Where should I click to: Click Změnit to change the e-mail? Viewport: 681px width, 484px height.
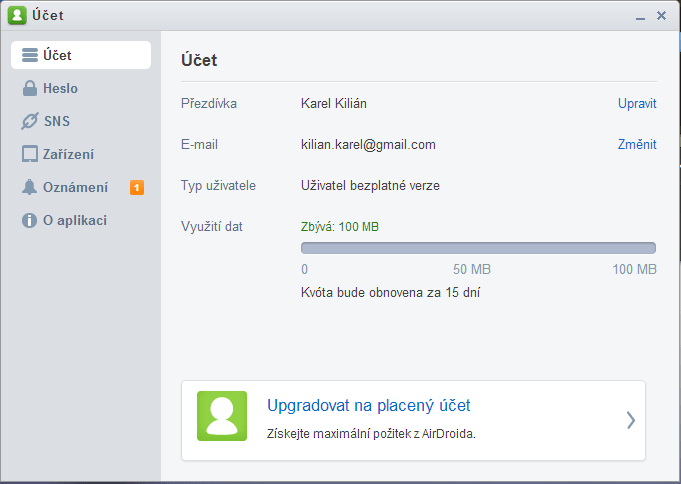click(637, 144)
